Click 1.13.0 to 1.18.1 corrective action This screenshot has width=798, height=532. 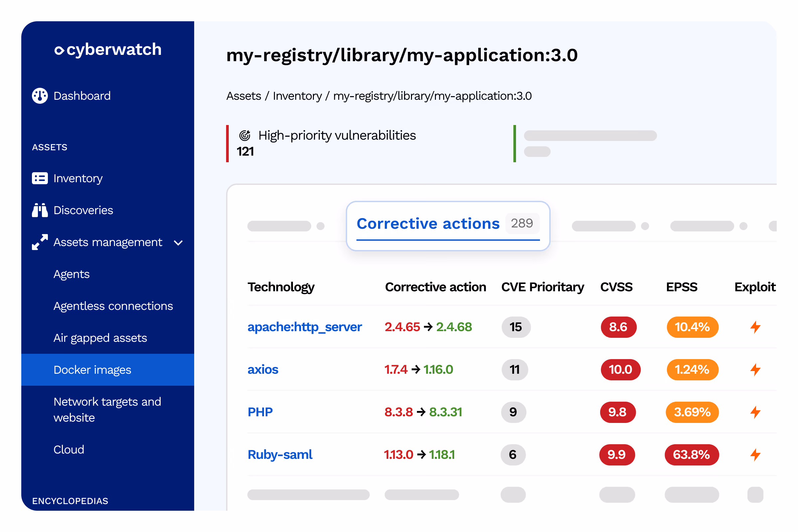tap(419, 455)
